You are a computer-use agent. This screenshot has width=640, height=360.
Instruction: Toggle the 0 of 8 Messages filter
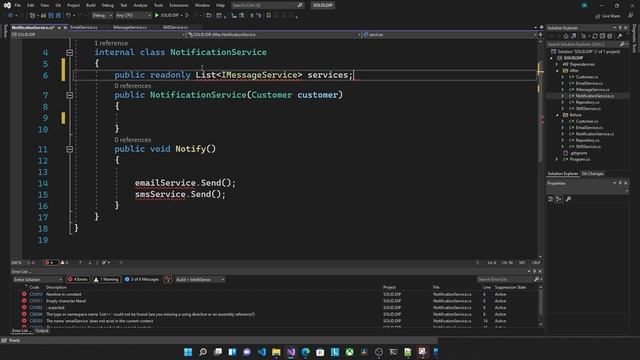(142, 280)
